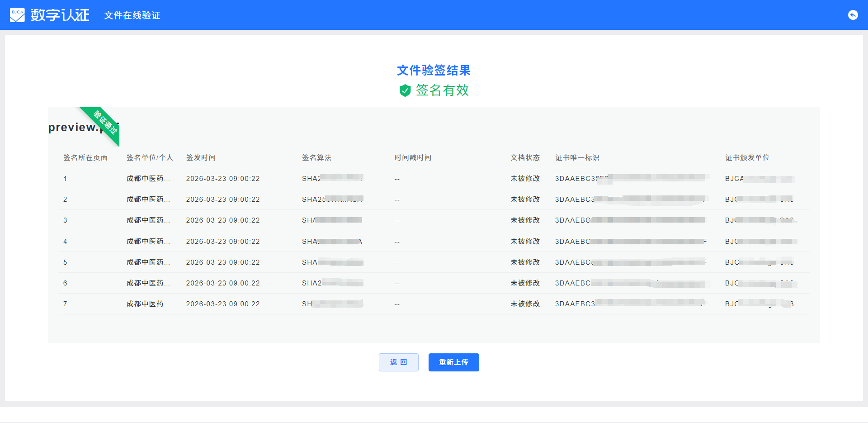The height and width of the screenshot is (423, 868).
Task: Select page number 1 cell
Action: (65, 179)
